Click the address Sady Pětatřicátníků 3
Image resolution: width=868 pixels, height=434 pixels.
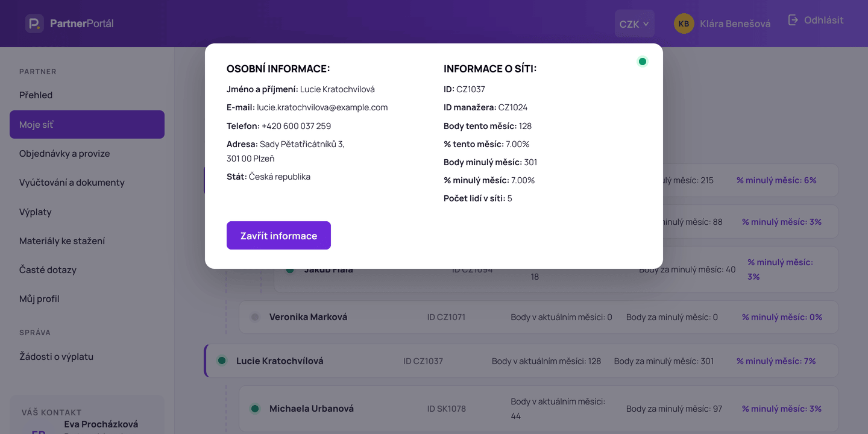pos(302,144)
